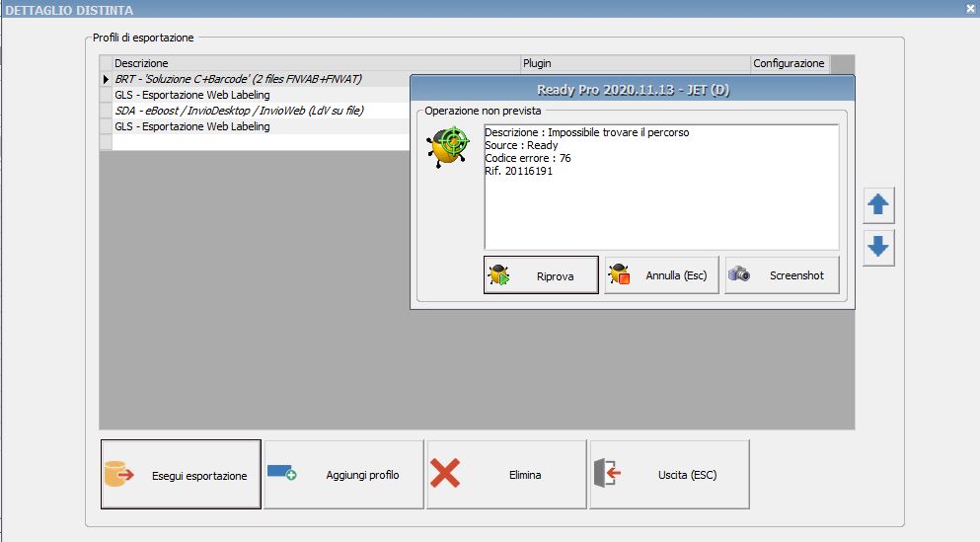
Task: Click the bug target icon in error dialog
Action: pyautogui.click(x=447, y=147)
